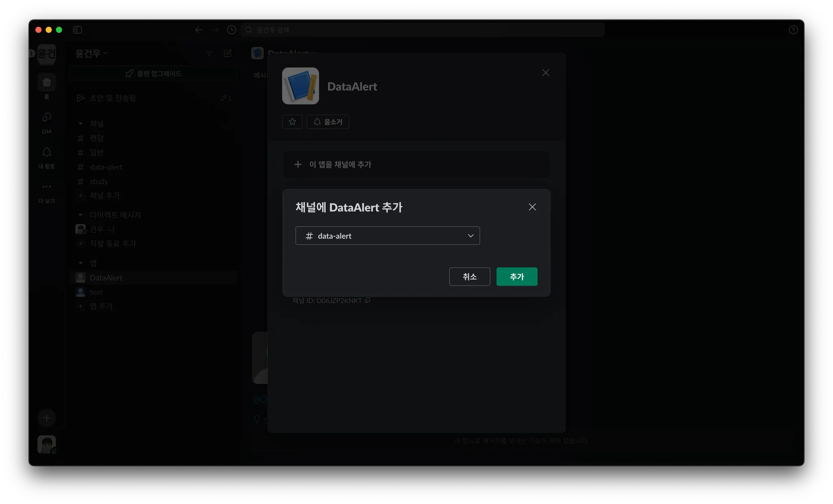Collapse the 다이렉트 메시지 section
Viewport: 833px width, 504px height.
pos(81,215)
